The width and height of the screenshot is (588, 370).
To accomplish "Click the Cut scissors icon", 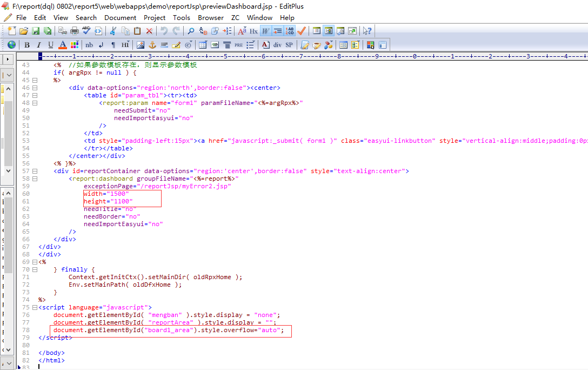I will pos(114,31).
